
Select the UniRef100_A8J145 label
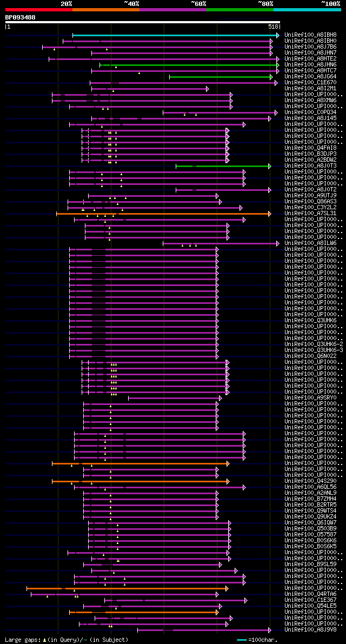tap(310, 119)
